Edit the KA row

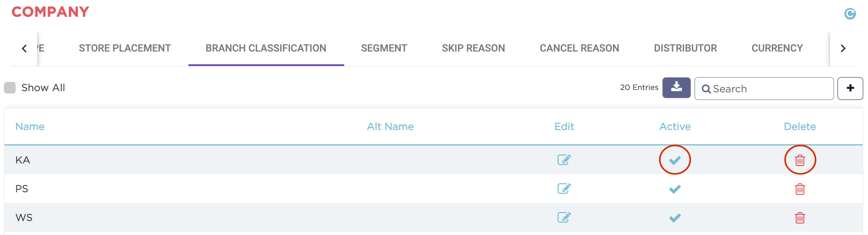564,160
